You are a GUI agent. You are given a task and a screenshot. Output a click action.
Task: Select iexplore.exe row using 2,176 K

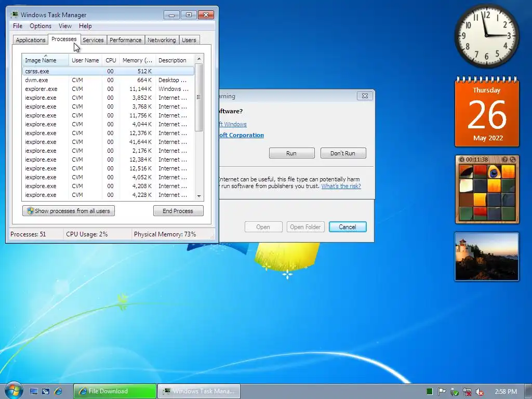108,151
